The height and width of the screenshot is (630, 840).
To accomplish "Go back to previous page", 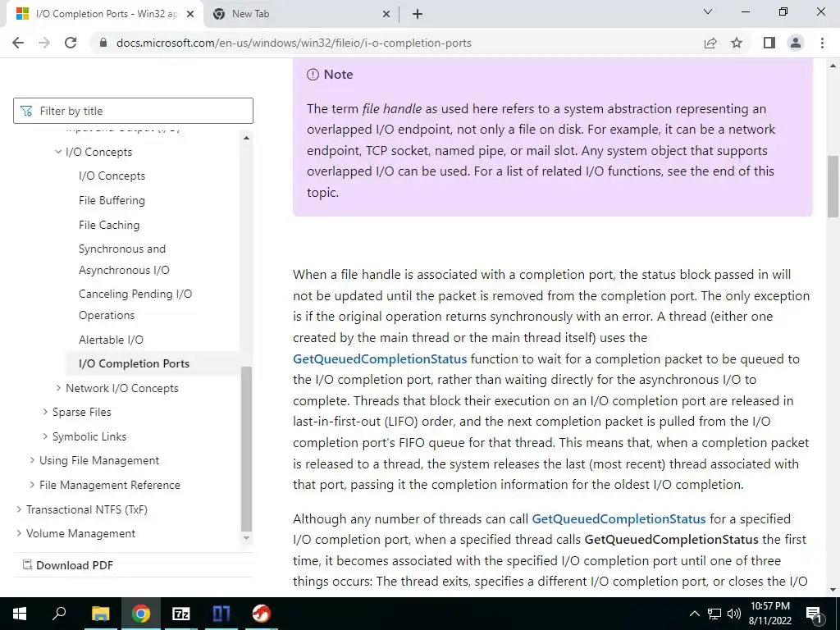I will point(18,43).
